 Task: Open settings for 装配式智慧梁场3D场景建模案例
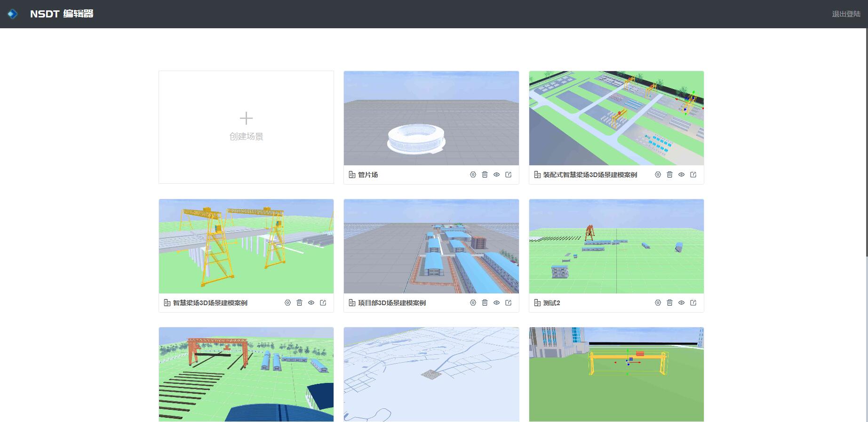[658, 175]
